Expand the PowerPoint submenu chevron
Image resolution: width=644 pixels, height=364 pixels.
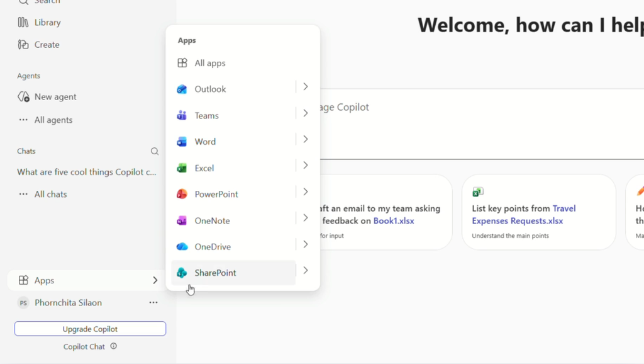tap(306, 191)
